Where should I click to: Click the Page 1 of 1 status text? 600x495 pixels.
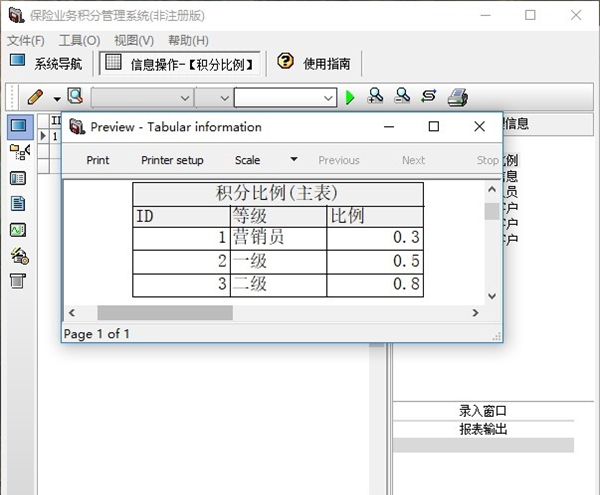coord(96,334)
